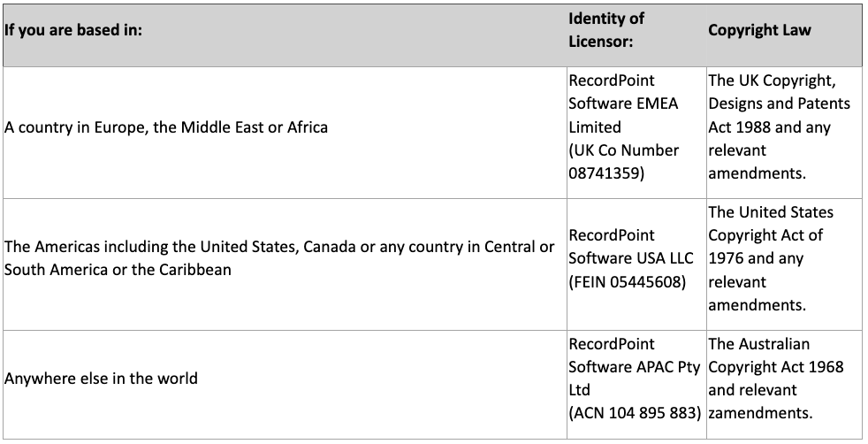Select the Europe, Middle East or Africa cell

tap(166, 127)
